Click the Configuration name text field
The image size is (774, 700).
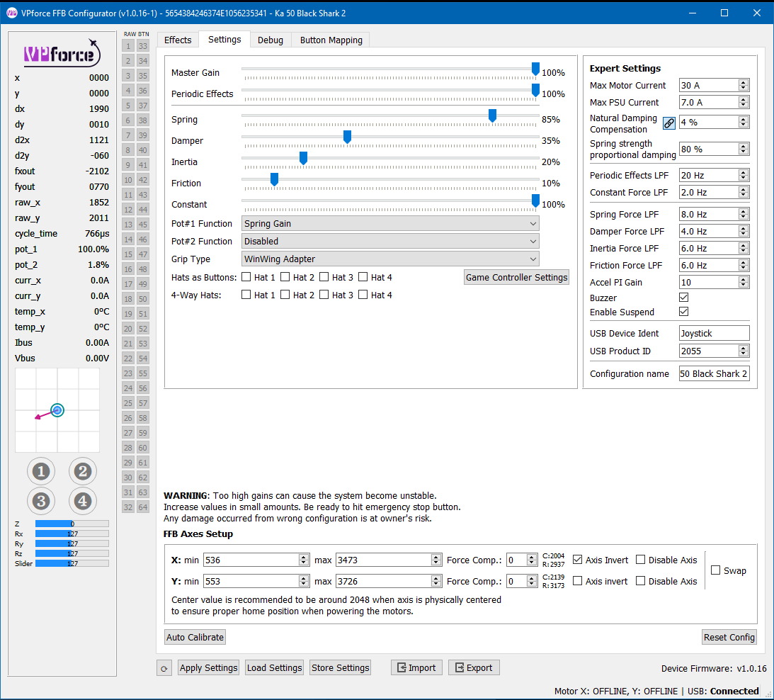click(714, 373)
